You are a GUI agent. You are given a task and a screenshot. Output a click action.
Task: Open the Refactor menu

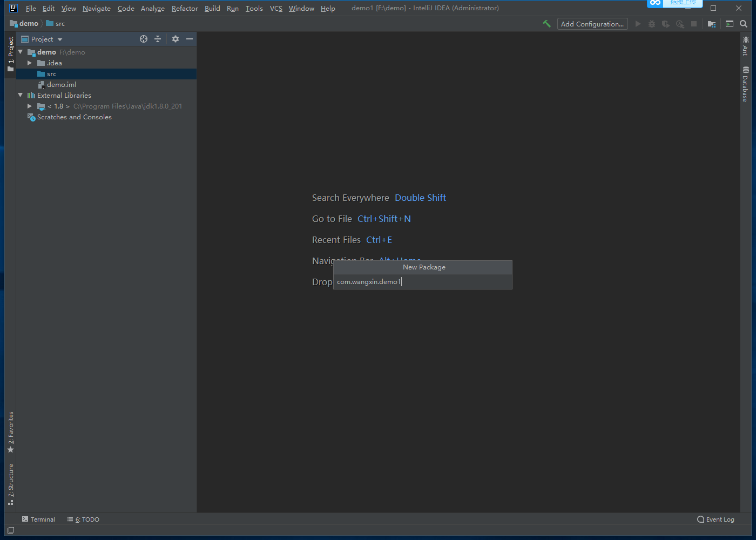pyautogui.click(x=185, y=8)
